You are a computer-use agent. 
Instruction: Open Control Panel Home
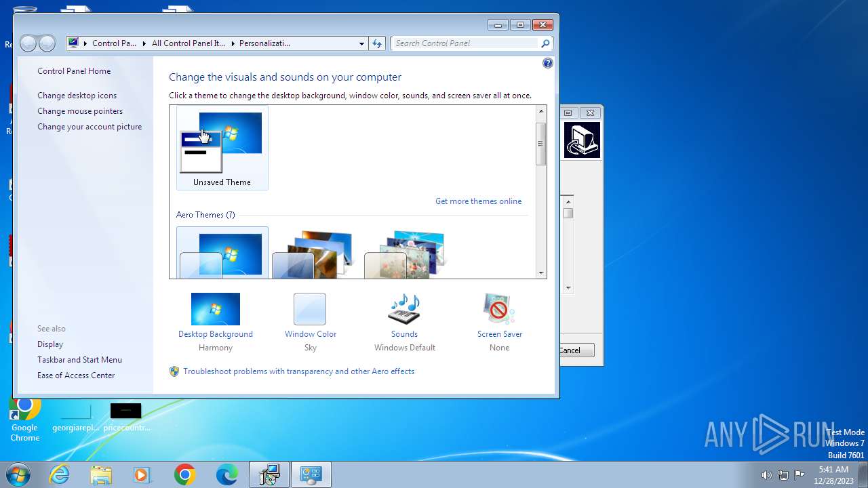[74, 71]
